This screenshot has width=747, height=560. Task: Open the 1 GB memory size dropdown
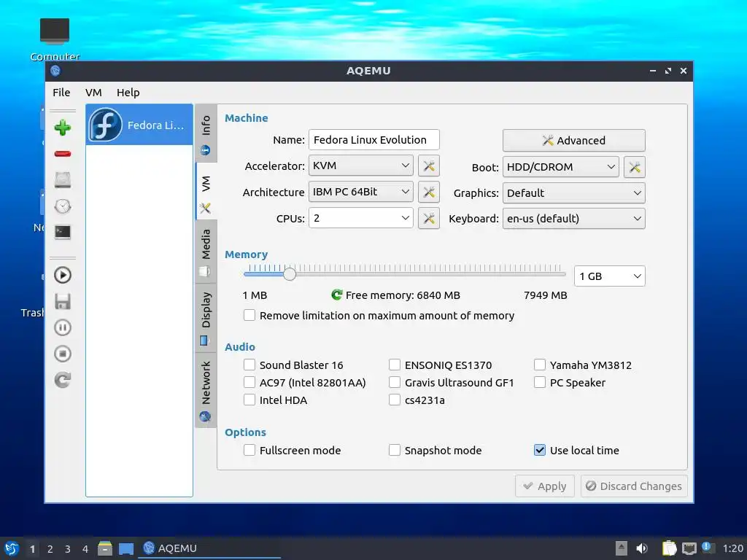pos(610,276)
